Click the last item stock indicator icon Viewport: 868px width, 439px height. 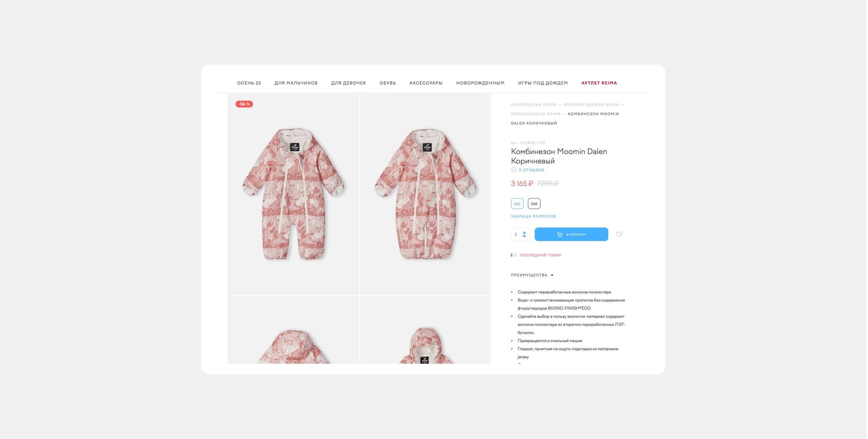514,255
